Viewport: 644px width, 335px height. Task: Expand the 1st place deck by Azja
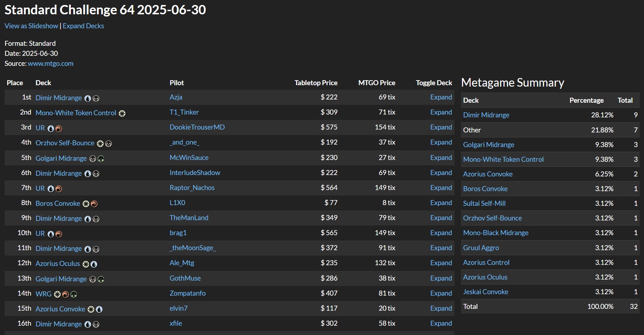pos(441,97)
